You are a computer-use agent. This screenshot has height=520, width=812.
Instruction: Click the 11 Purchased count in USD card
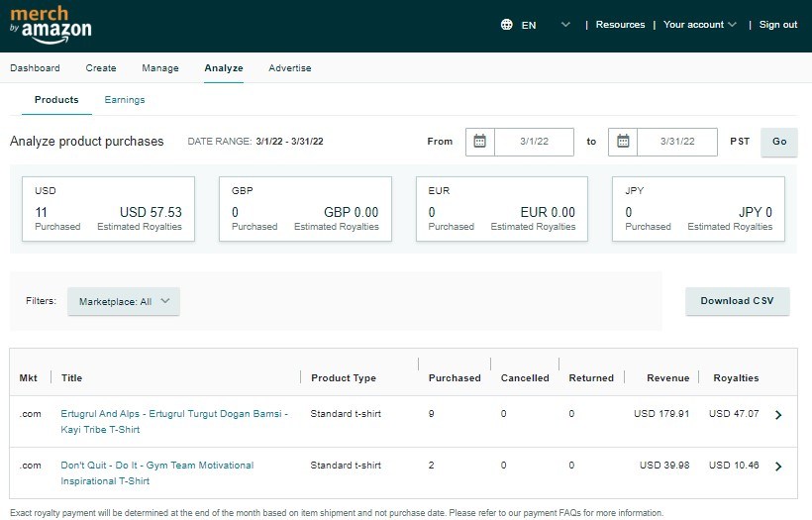[41, 212]
